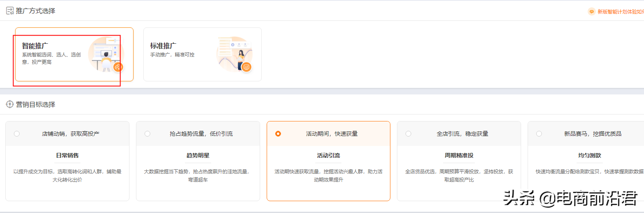Image resolution: width=644 pixels, height=213 pixels.
Task: Click the orange chat icon beside 新版智能计划
Action: click(x=591, y=11)
